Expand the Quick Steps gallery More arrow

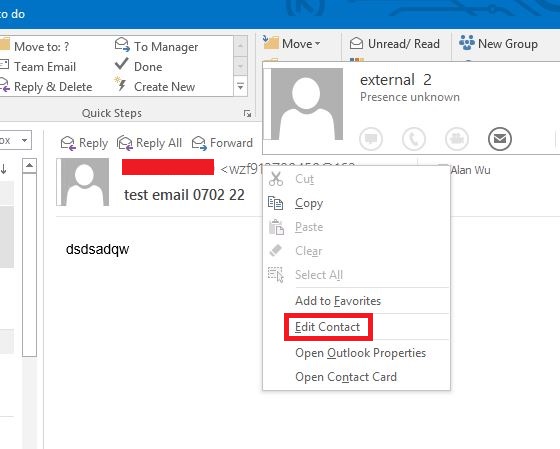click(240, 86)
